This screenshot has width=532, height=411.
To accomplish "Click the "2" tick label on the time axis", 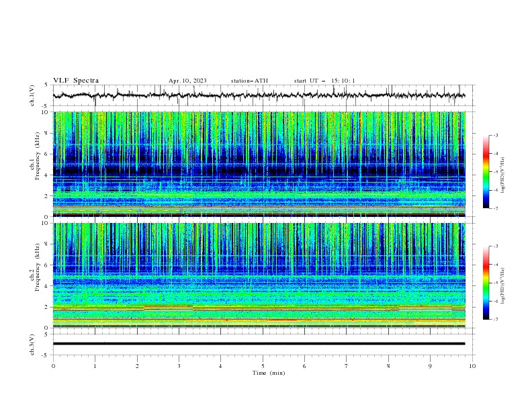I will click(137, 366).
